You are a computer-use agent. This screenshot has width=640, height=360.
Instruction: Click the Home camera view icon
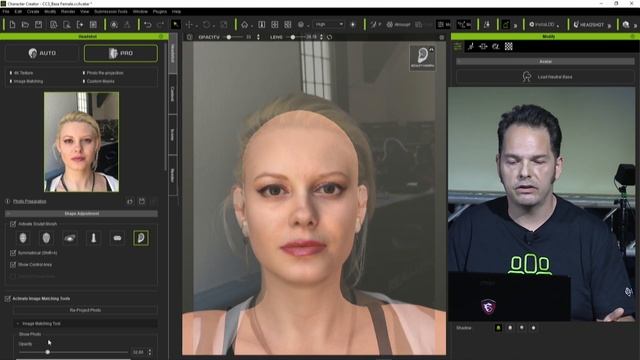click(244, 25)
